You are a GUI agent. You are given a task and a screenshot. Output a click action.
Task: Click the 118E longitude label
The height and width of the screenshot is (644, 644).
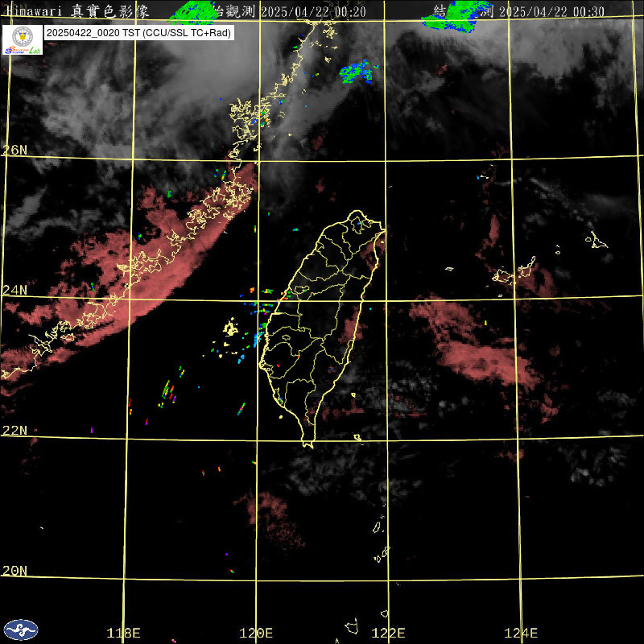[x=123, y=633]
